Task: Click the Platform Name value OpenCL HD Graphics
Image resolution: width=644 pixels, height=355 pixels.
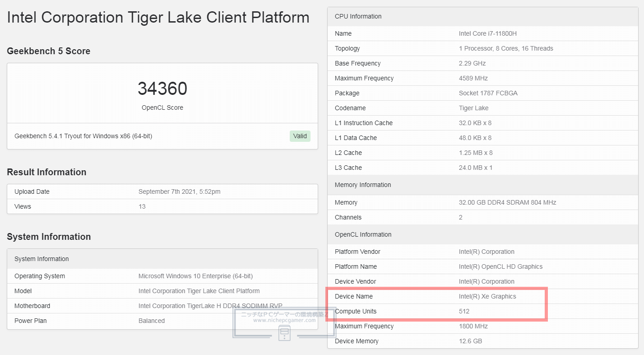Action: coord(500,266)
